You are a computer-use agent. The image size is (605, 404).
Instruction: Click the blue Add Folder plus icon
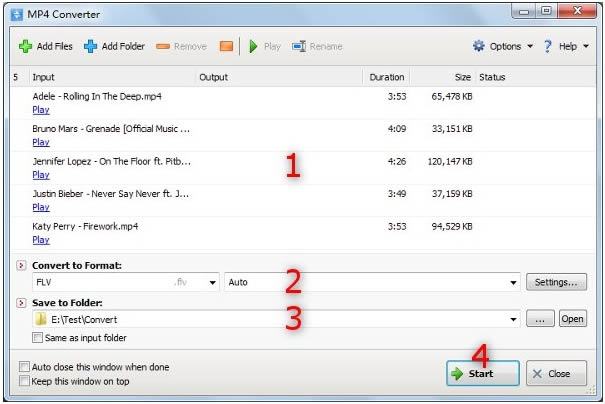90,46
